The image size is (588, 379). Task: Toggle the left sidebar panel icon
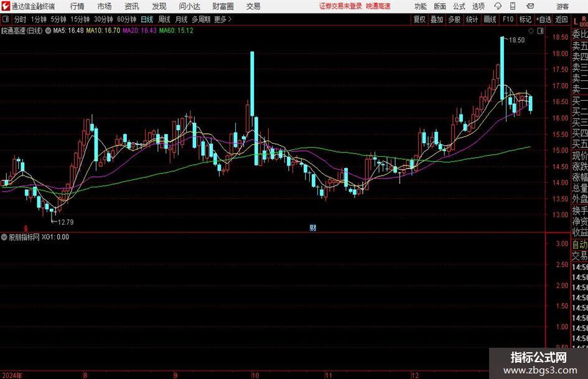tap(5, 19)
